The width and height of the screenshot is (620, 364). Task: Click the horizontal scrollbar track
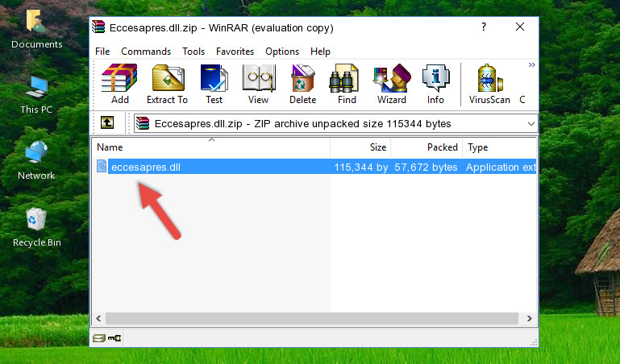[x=312, y=319]
